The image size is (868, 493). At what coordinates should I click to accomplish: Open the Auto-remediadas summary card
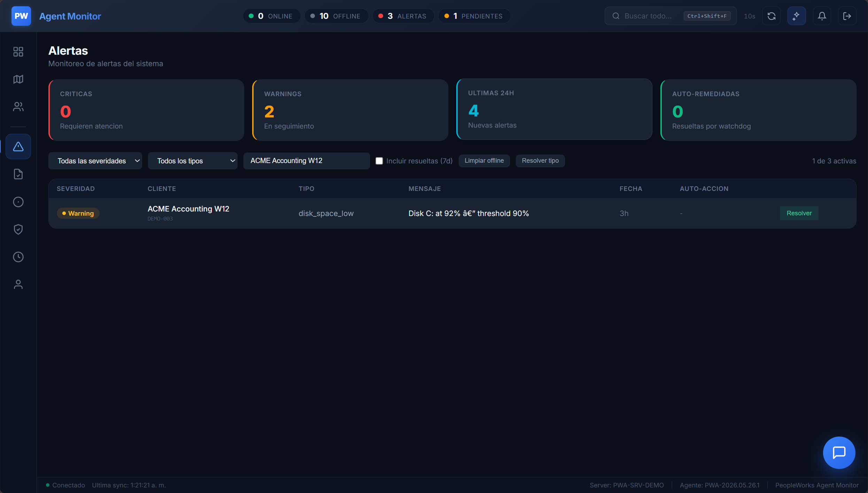758,110
